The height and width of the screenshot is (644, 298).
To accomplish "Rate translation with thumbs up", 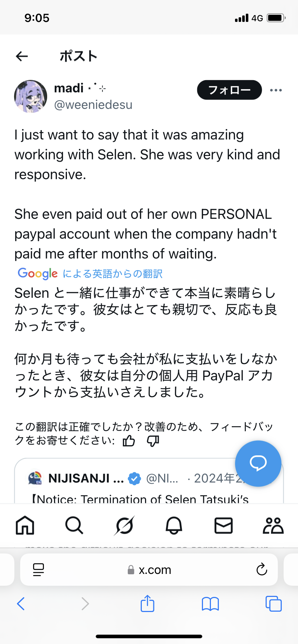I will pyautogui.click(x=129, y=441).
